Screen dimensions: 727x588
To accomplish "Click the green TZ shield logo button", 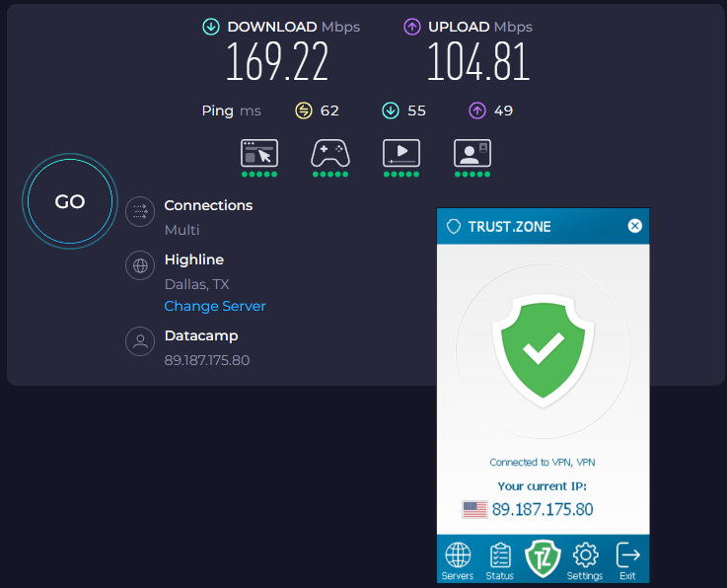I will (x=543, y=558).
